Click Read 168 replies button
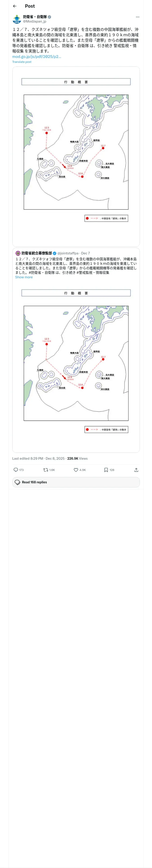 coord(76,482)
